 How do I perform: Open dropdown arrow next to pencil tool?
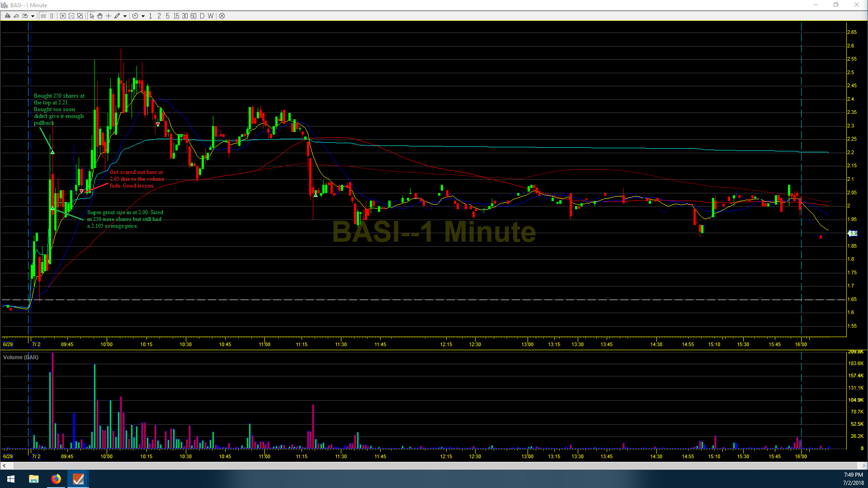125,16
